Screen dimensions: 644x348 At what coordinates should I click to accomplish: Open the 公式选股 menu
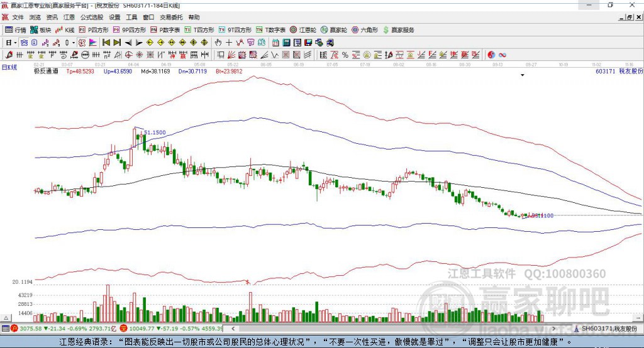92,17
